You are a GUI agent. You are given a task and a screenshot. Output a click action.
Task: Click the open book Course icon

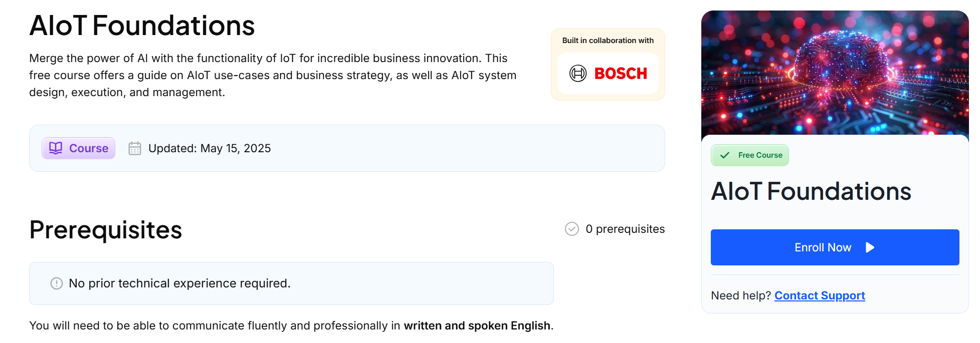tap(56, 148)
